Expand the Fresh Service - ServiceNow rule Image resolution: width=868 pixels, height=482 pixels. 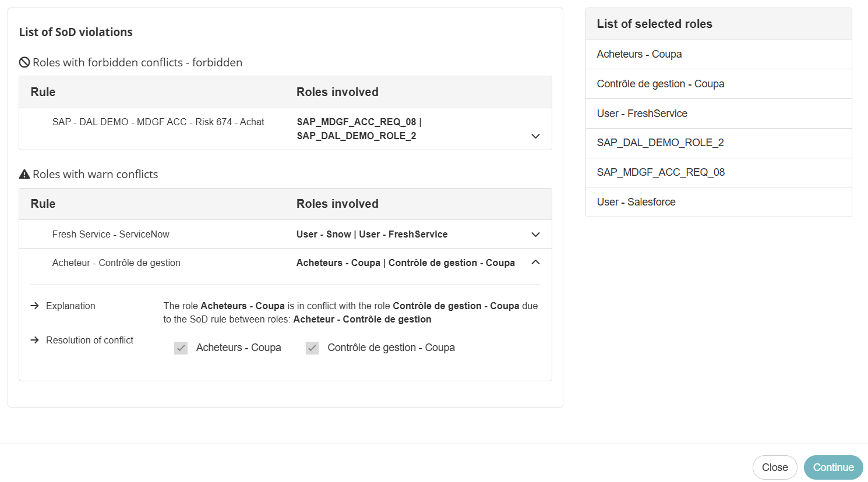pyautogui.click(x=535, y=235)
